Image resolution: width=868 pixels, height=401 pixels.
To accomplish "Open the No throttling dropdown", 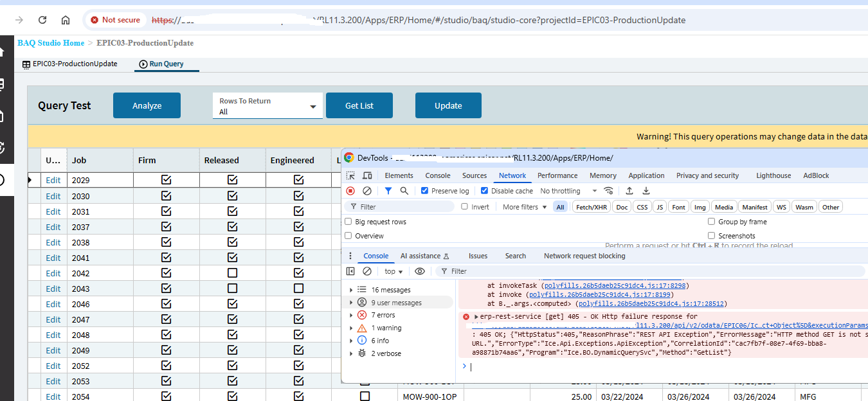I will point(569,191).
